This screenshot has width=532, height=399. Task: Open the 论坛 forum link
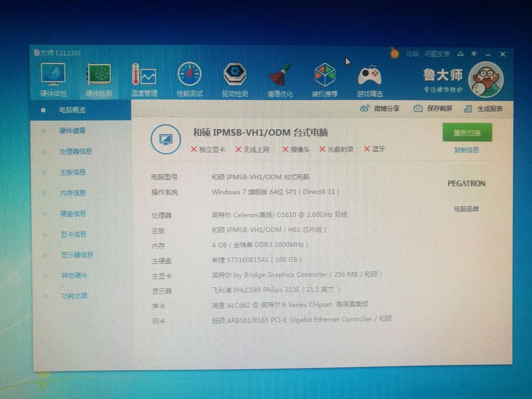[x=412, y=54]
